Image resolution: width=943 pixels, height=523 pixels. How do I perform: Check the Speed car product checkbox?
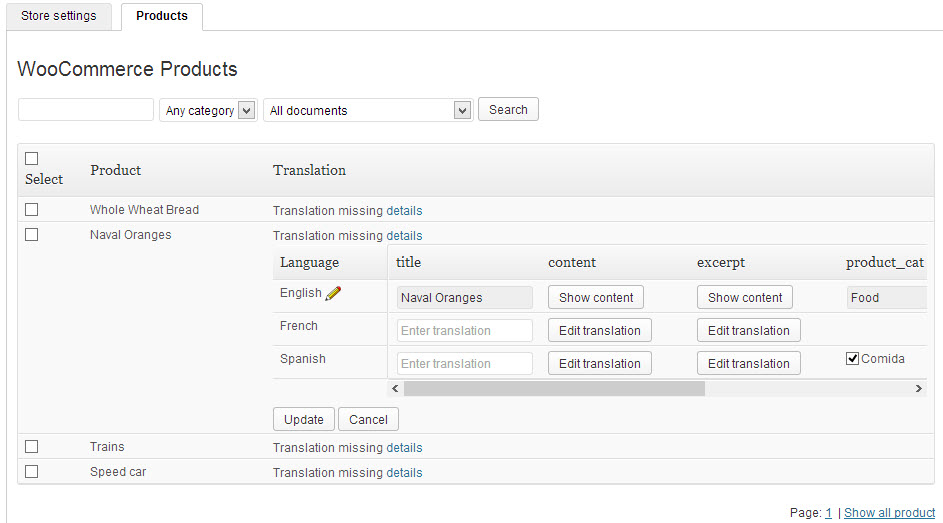(32, 472)
